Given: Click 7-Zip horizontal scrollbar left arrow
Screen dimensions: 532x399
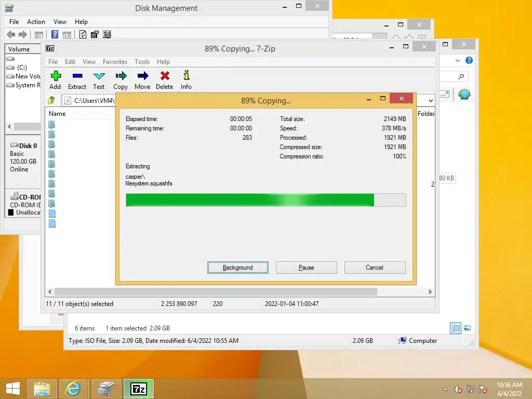Looking at the screenshot, I should click(50, 292).
